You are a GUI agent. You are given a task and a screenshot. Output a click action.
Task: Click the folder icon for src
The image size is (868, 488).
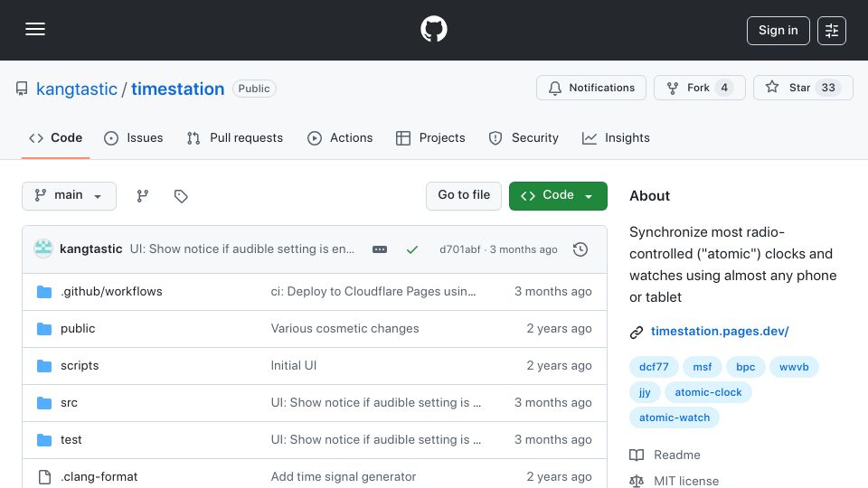click(44, 403)
